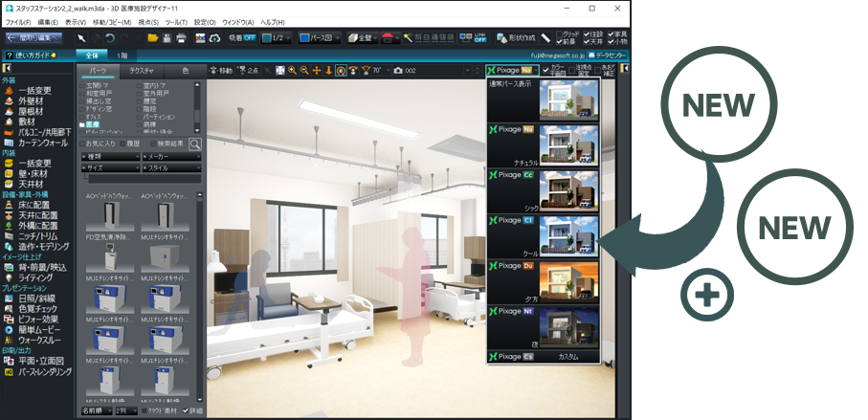
Task: Click the zoom out magnifier icon
Action: click(x=304, y=71)
